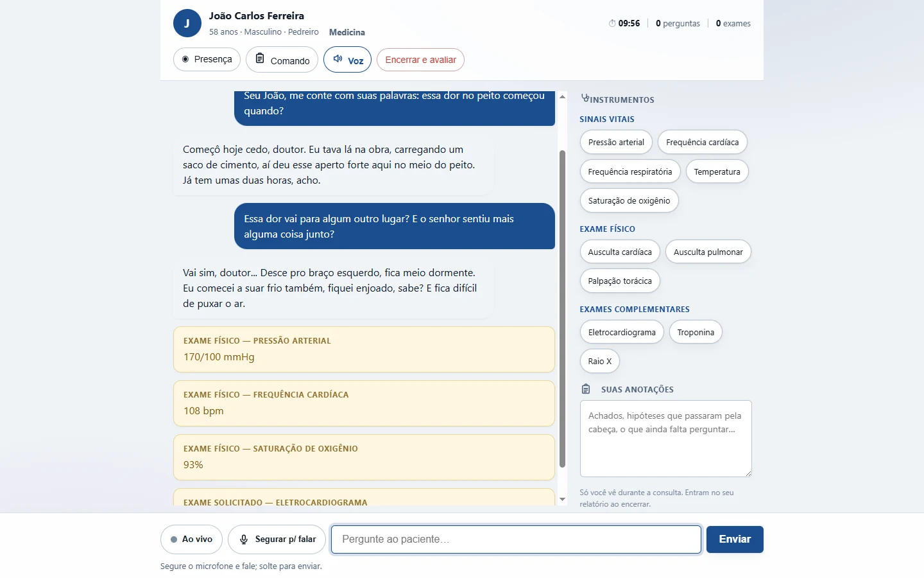Click Segurar p/ falar microphone button

coord(277,539)
